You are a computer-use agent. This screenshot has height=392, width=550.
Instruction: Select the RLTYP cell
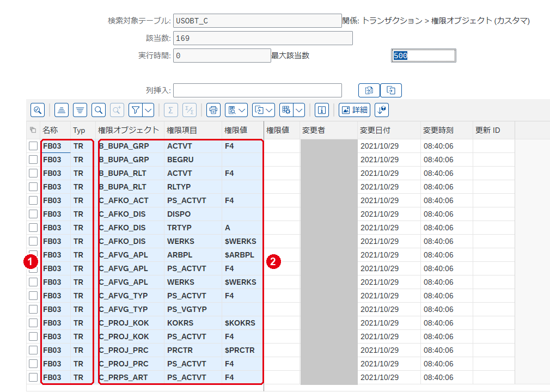[x=193, y=187]
